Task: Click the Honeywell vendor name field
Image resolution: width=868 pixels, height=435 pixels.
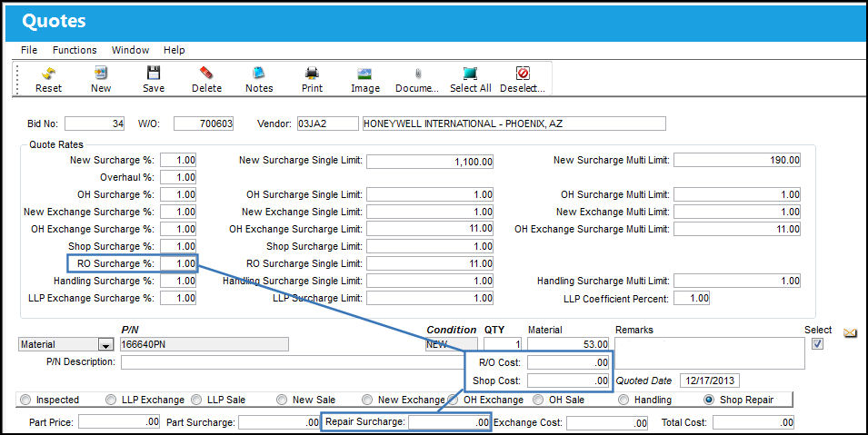Action: 514,124
